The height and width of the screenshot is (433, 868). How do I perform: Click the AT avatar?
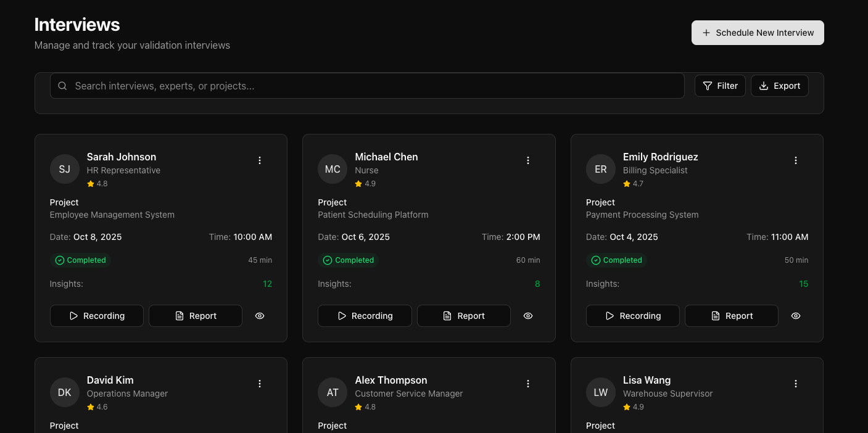[x=333, y=392]
